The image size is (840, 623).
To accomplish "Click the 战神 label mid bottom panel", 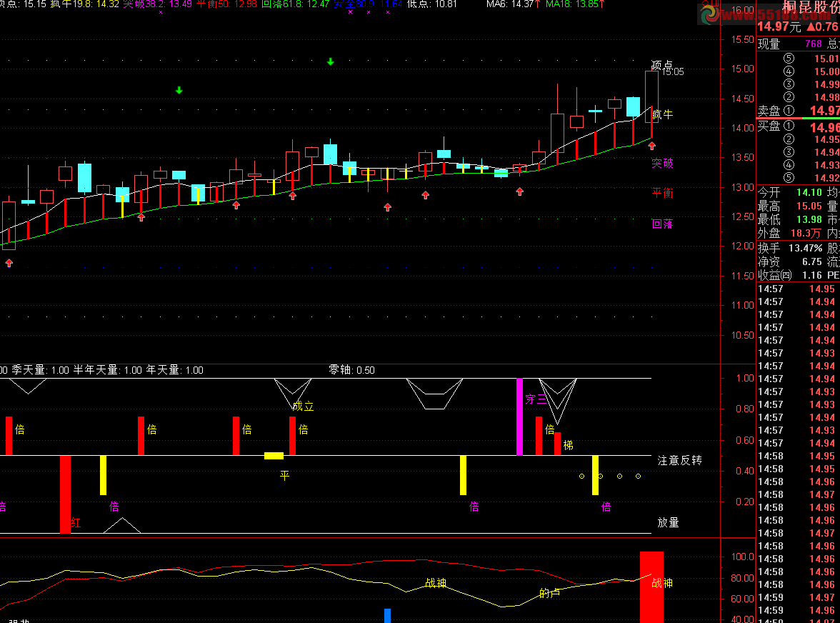I will pyautogui.click(x=435, y=583).
